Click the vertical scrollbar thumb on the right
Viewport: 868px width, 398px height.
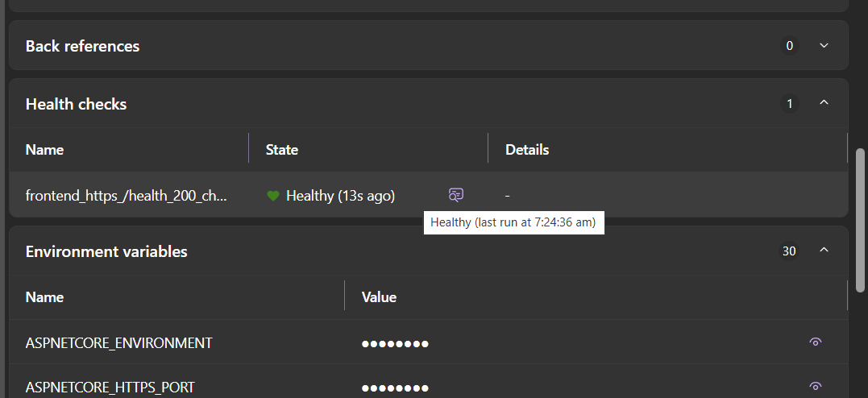click(861, 219)
